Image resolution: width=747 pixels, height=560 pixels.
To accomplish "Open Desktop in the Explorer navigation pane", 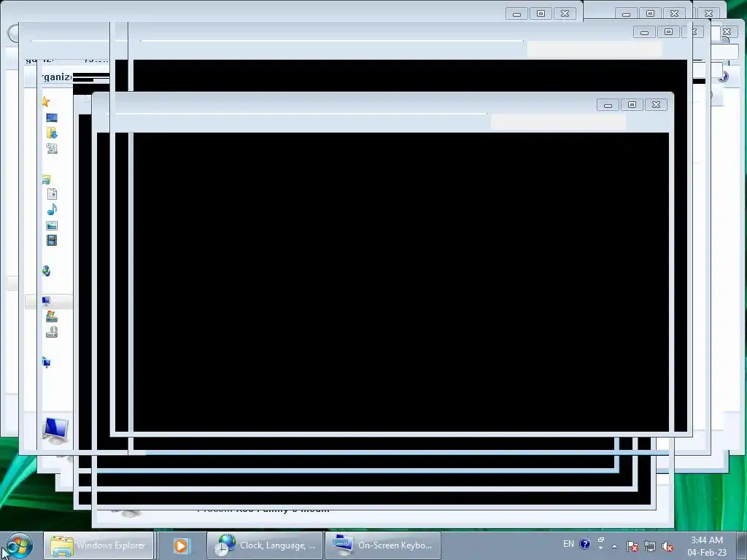I will tap(52, 117).
